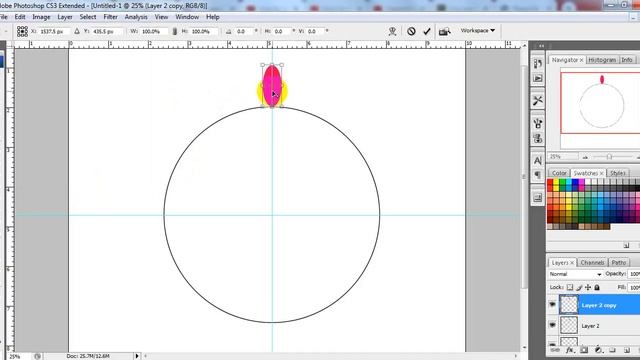Expand the collapsed dock double-arrow
Image resolution: width=640 pixels, height=360 pixels.
[x=541, y=46]
